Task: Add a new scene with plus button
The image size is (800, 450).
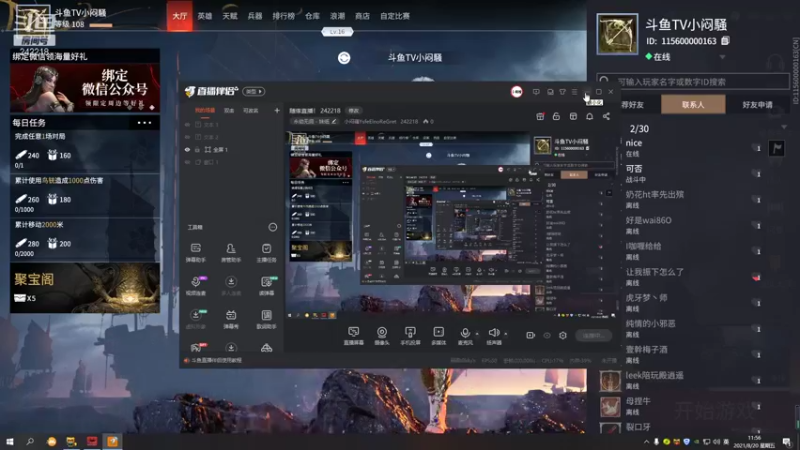Action: pyautogui.click(x=277, y=110)
